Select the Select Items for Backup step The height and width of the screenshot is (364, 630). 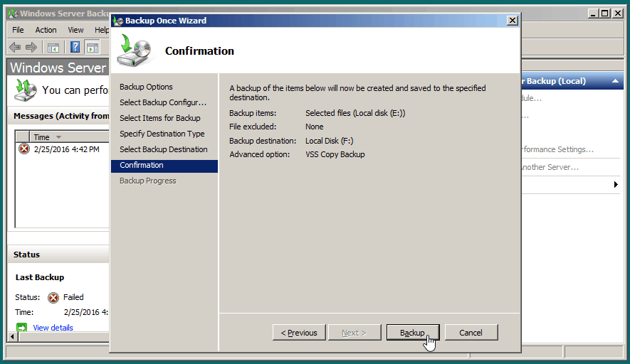160,118
